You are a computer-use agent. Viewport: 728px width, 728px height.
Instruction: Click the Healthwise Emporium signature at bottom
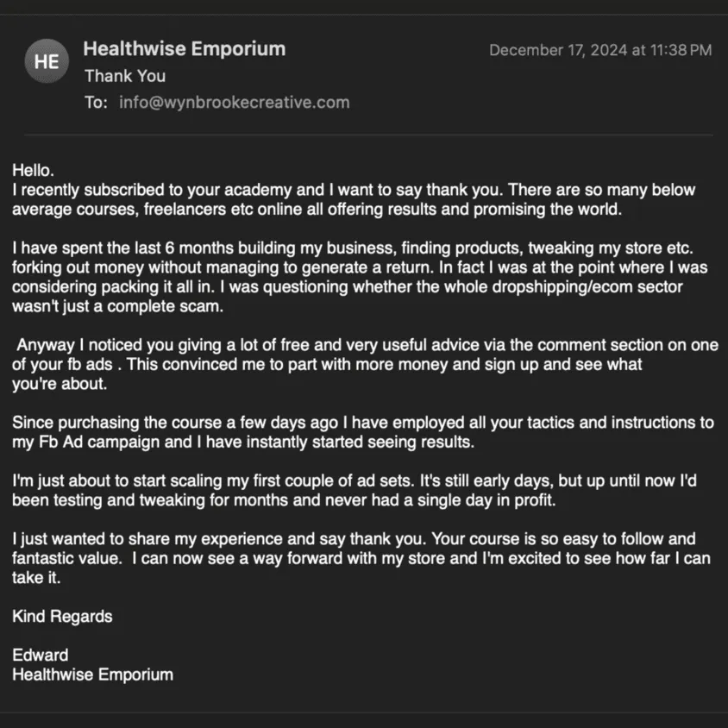pyautogui.click(x=92, y=675)
